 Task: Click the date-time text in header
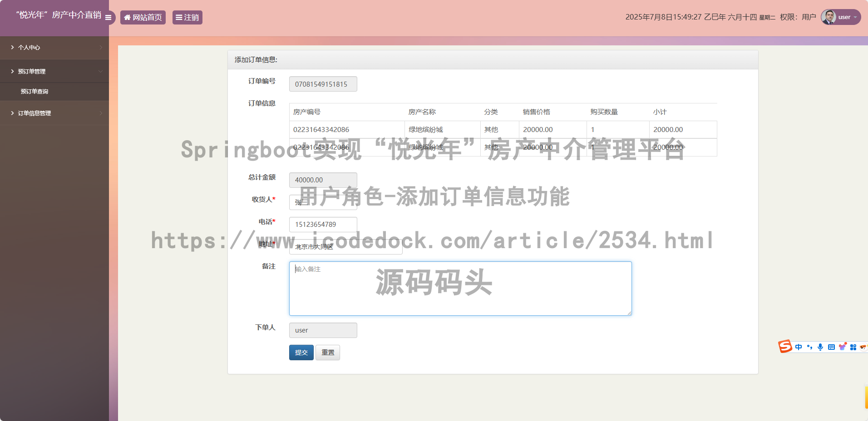[700, 17]
